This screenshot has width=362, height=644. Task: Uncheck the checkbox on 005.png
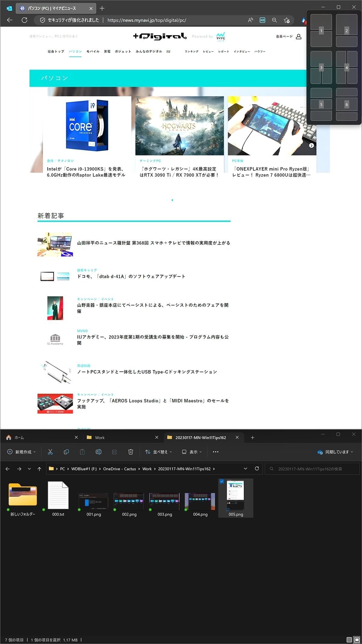(x=222, y=482)
